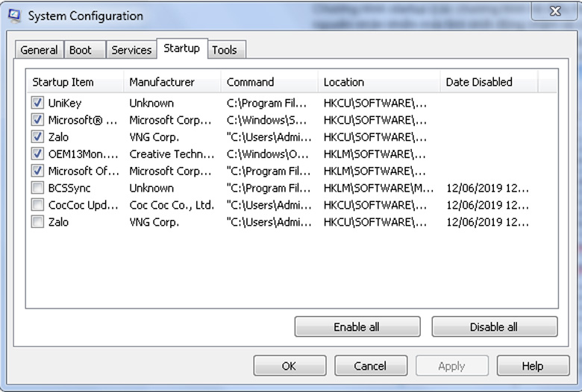The width and height of the screenshot is (582, 392).
Task: Uncheck the Microsoft Office startup item
Action: tap(37, 171)
